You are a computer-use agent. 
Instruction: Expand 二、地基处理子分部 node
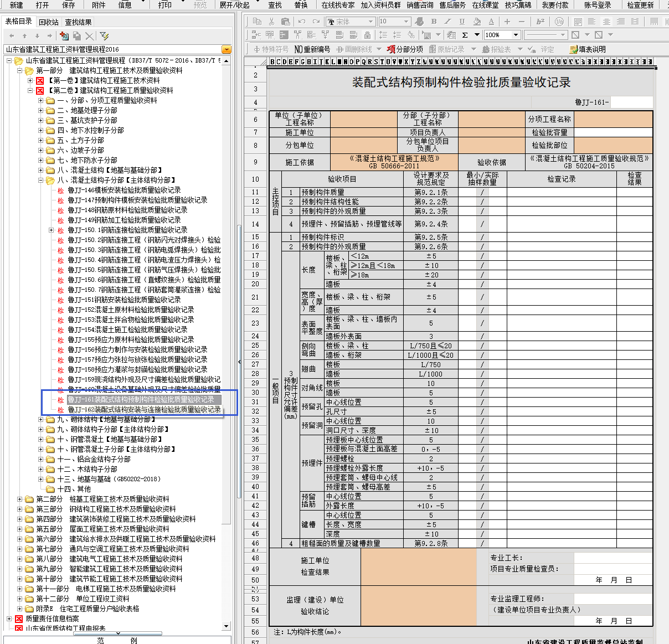[x=40, y=110]
